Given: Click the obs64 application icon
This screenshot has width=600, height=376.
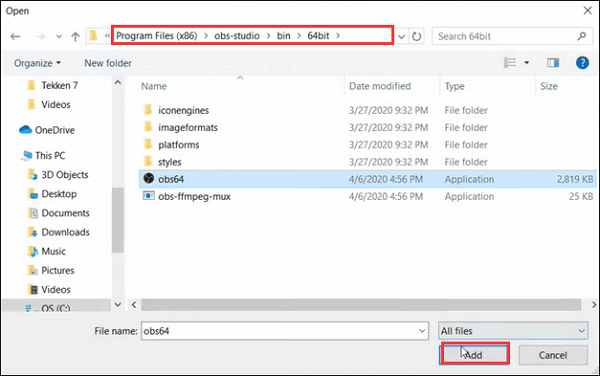Looking at the screenshot, I should [x=148, y=178].
